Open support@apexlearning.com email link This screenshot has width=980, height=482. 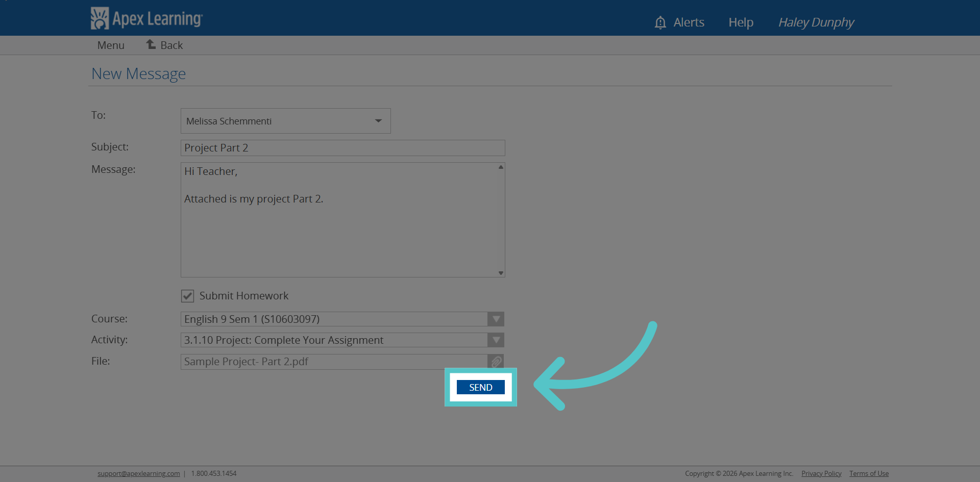point(139,473)
